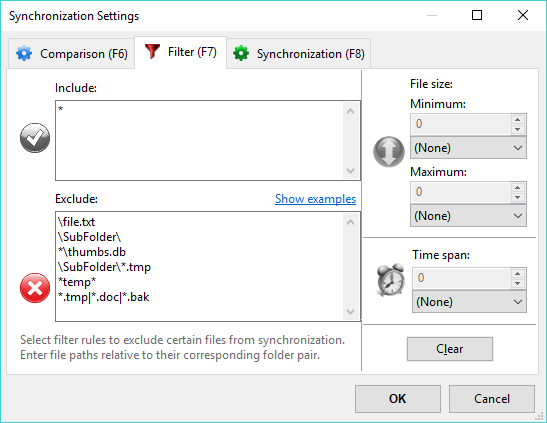Open the Comparison (F6) tab

72,53
